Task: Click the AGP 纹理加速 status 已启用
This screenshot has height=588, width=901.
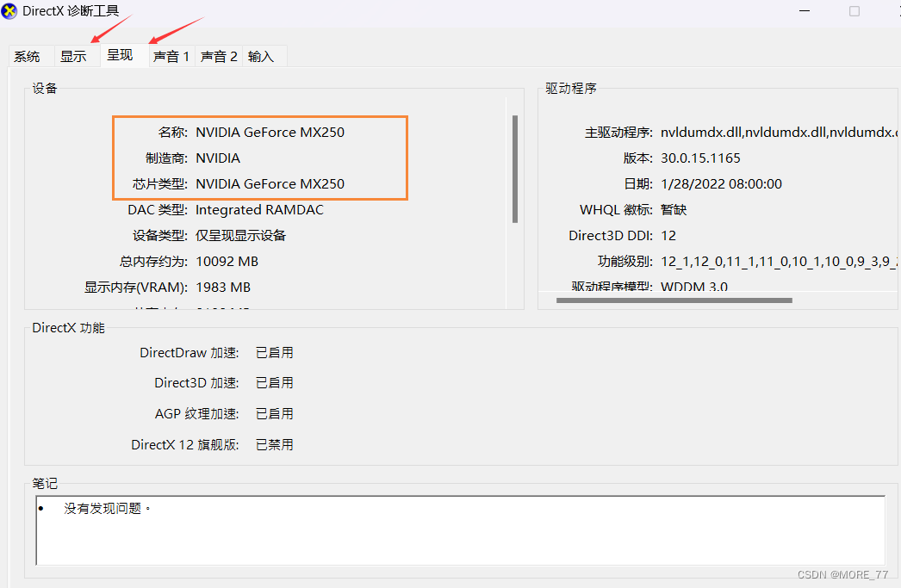Action: click(x=275, y=414)
